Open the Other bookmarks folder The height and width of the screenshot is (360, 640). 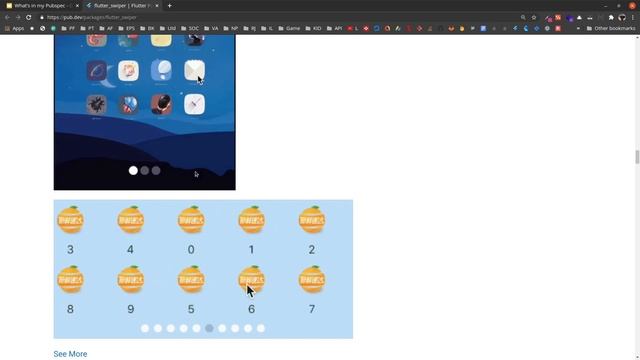click(x=611, y=29)
